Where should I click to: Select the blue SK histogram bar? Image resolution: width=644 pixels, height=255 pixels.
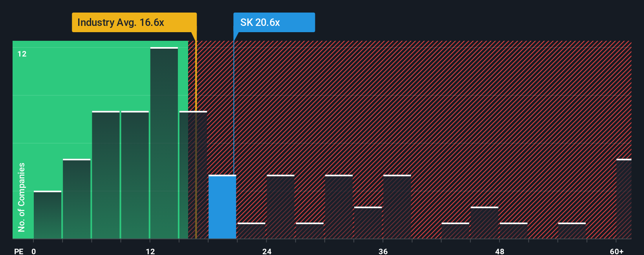222,207
